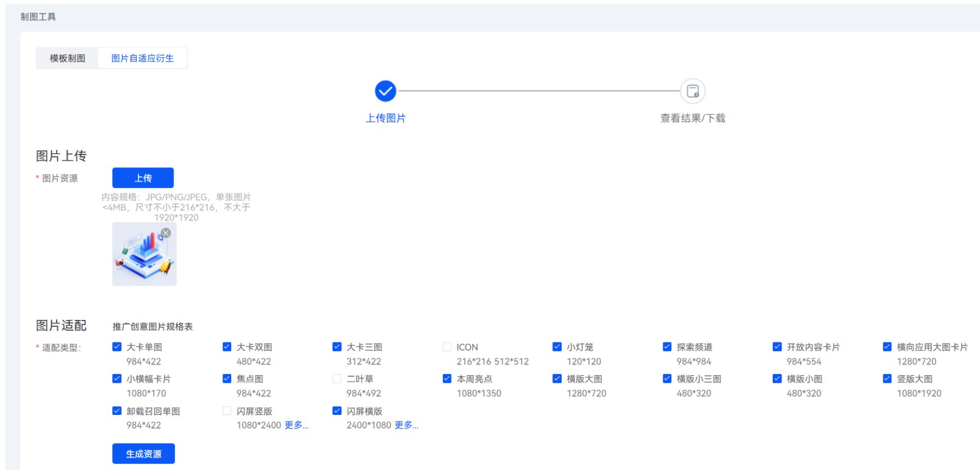Screen dimensions: 980x470
Task: Toggle the 横版小图 checkbox
Action: [777, 378]
